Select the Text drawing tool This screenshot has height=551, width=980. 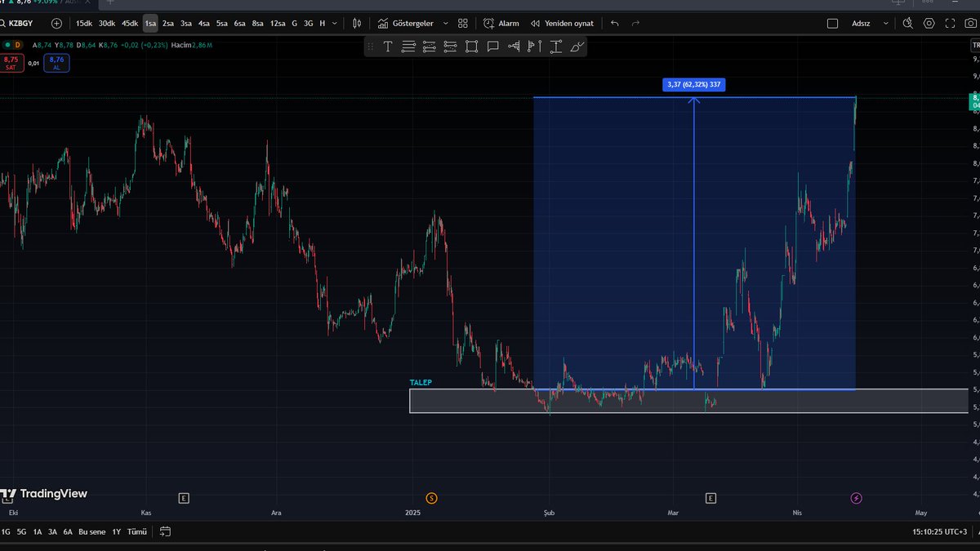tap(388, 47)
